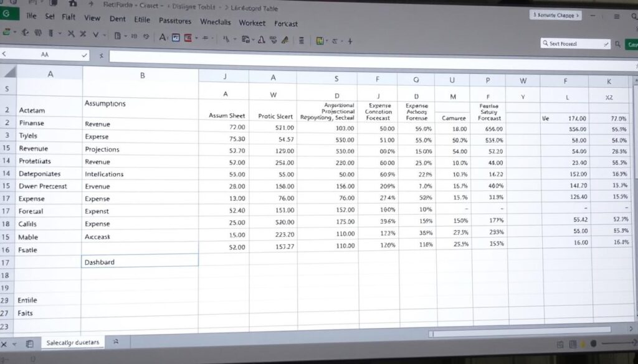Image resolution: width=638 pixels, height=364 pixels.
Task: Click the alignment lines icon in toolbar
Action: (x=301, y=37)
